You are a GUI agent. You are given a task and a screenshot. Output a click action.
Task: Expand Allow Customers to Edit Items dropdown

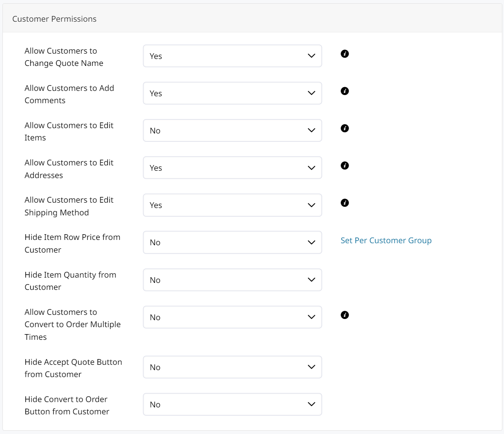(x=232, y=131)
